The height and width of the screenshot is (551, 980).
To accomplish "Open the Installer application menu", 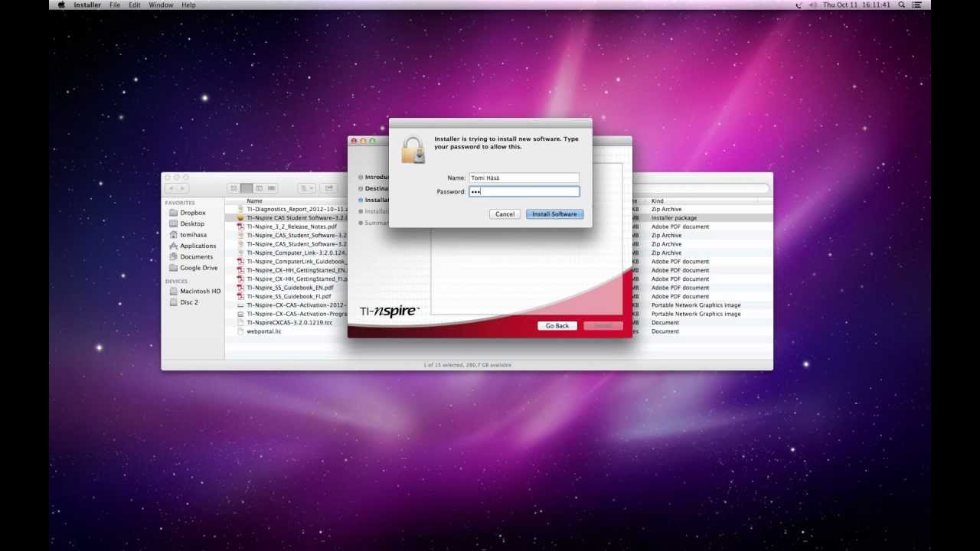I will pyautogui.click(x=87, y=5).
